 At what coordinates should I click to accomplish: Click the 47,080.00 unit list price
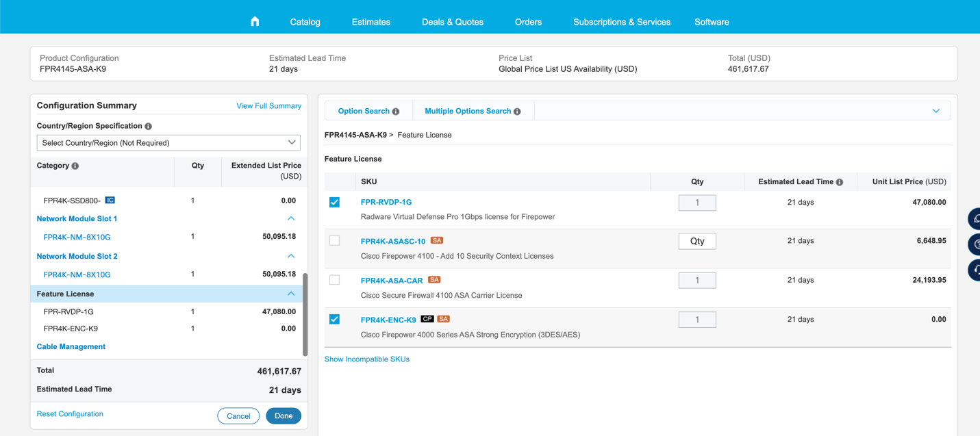(929, 202)
